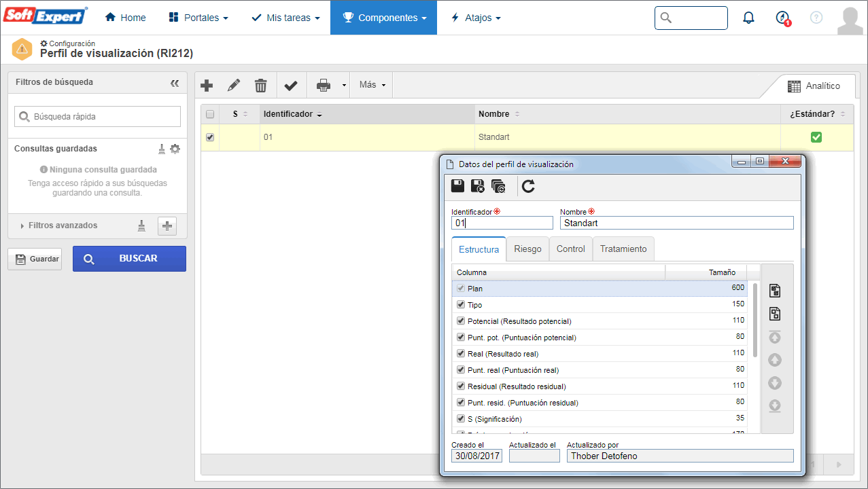Image resolution: width=868 pixels, height=489 pixels.
Task: Click the BUSCAR button
Action: (129, 259)
